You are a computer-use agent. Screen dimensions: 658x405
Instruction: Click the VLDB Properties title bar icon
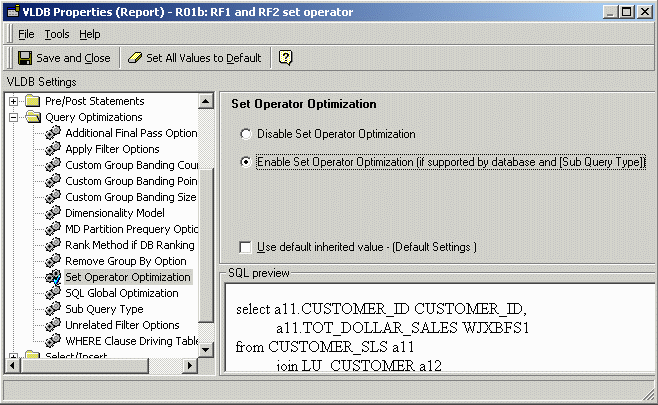pos(13,12)
